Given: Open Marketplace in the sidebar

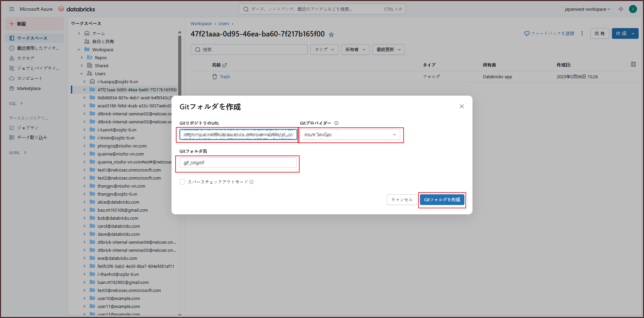Looking at the screenshot, I should pyautogui.click(x=29, y=88).
